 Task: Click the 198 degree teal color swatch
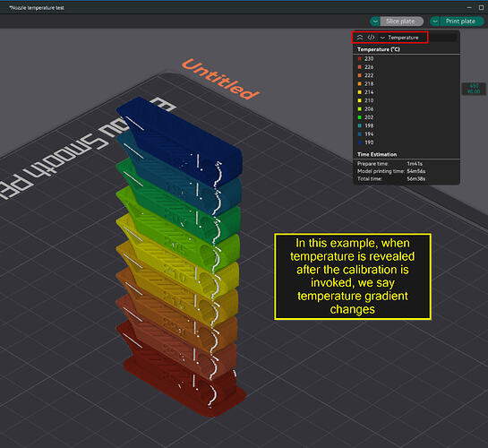(x=360, y=126)
